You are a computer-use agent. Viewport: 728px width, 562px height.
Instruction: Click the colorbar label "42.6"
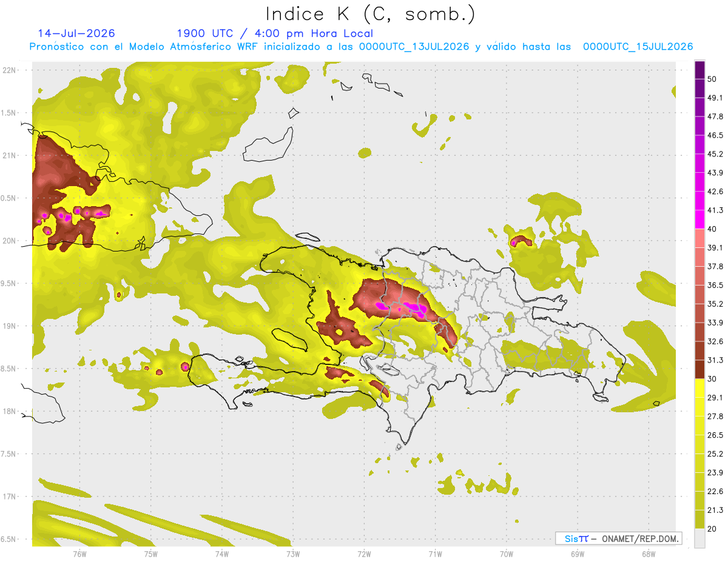tap(715, 192)
